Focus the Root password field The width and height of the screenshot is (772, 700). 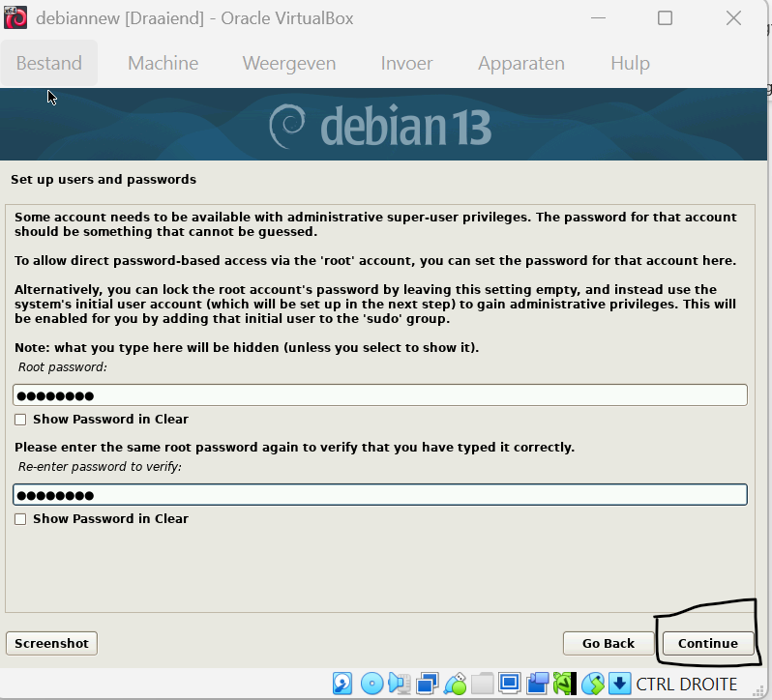coord(380,395)
